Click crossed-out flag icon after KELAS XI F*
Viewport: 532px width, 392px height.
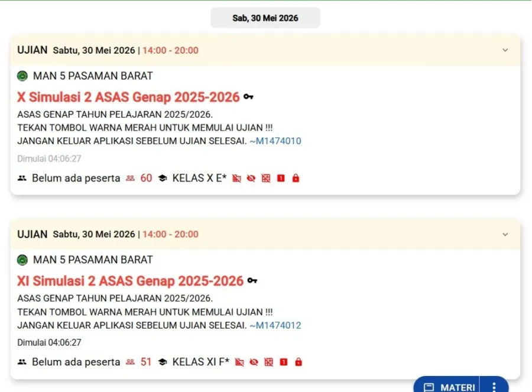[x=239, y=362]
